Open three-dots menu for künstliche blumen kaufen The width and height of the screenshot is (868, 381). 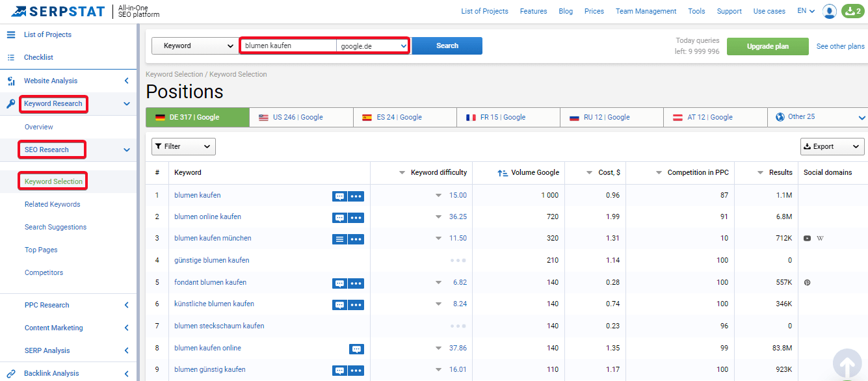click(x=356, y=305)
